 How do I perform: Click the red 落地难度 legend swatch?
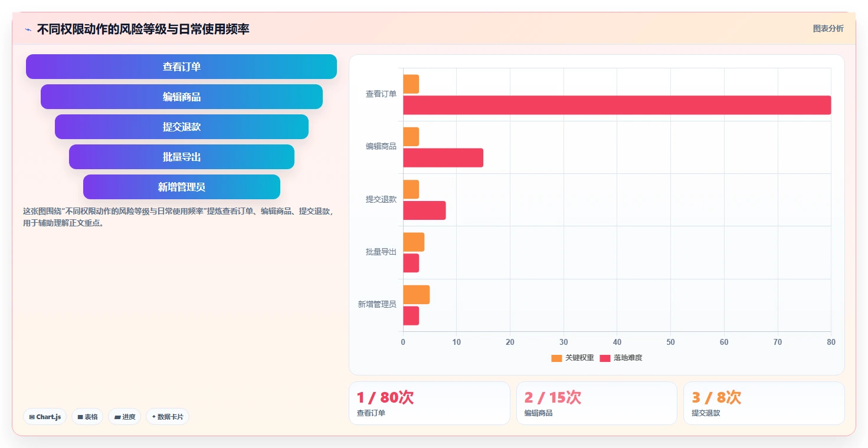coord(605,358)
